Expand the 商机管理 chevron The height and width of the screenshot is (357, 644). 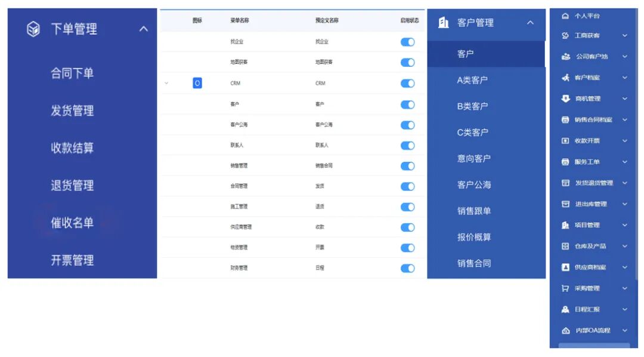coord(625,99)
